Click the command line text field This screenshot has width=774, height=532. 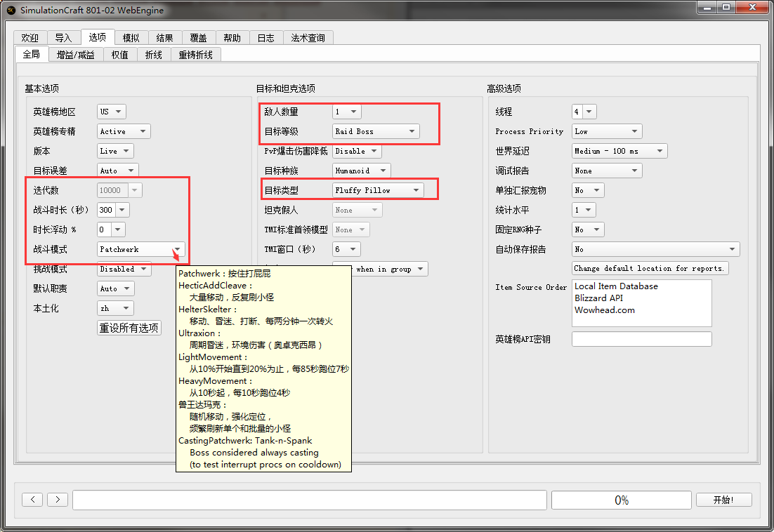point(310,500)
